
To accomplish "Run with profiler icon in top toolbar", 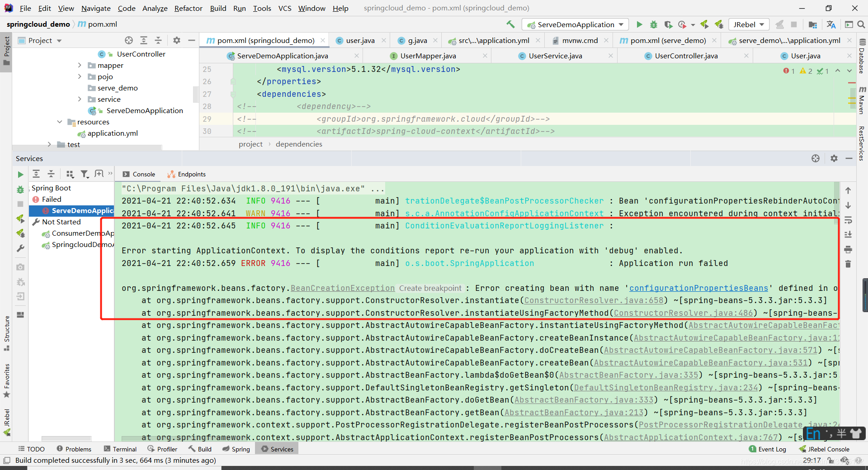I will (682, 24).
